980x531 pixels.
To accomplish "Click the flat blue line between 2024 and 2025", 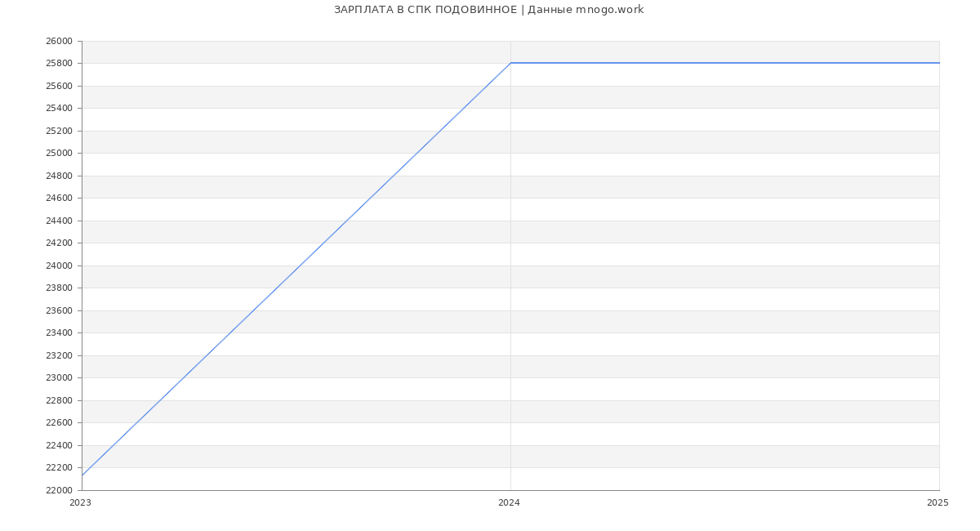I will click(x=724, y=63).
